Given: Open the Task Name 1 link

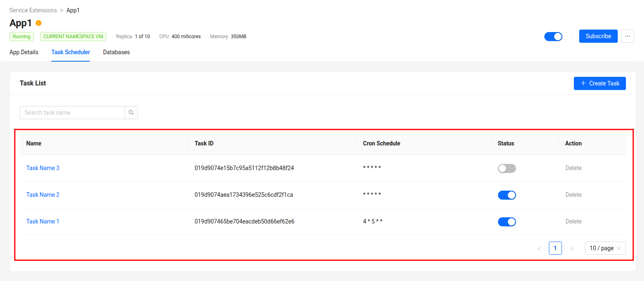Looking at the screenshot, I should tap(43, 221).
